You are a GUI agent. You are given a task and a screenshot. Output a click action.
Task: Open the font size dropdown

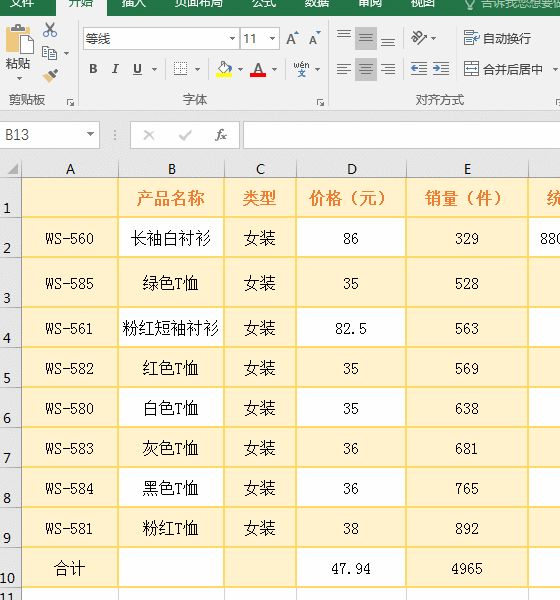point(272,39)
